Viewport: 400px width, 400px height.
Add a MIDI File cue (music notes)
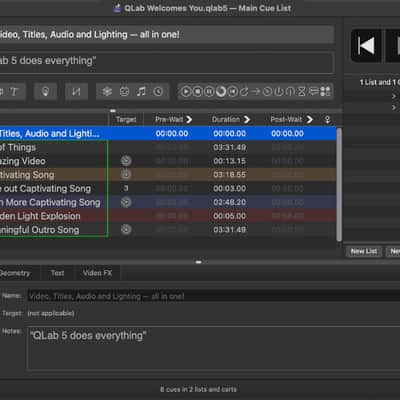141,92
